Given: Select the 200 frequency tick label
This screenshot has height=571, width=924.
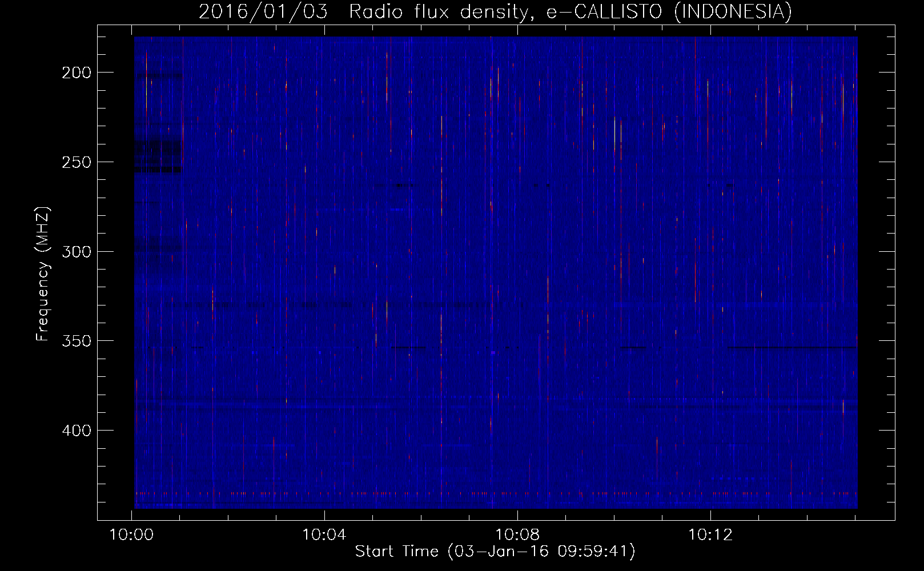Looking at the screenshot, I should coord(77,73).
